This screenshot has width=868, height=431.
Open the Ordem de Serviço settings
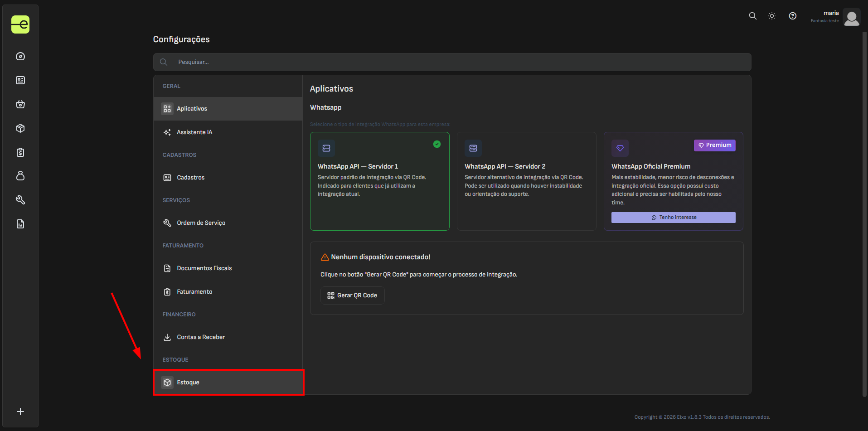click(228, 223)
